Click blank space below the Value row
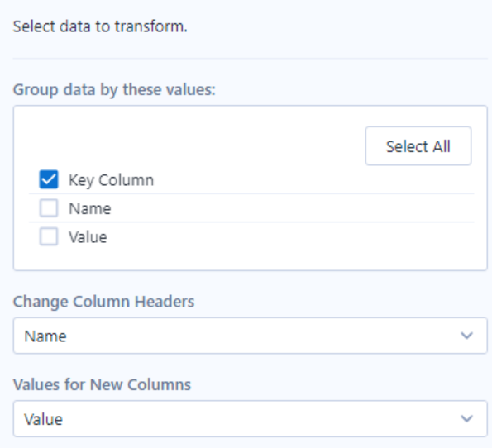 point(250,259)
